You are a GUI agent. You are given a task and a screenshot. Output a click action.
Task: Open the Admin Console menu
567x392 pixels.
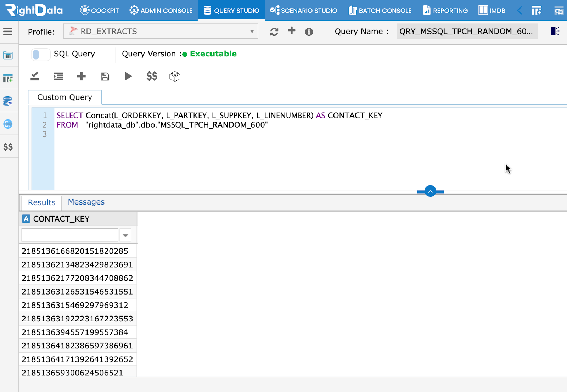pyautogui.click(x=161, y=10)
